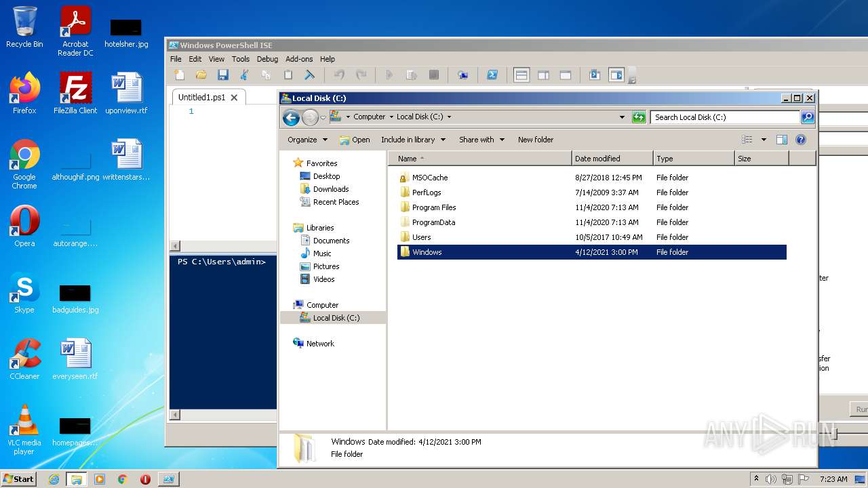The width and height of the screenshot is (868, 488).
Task: Open address bar previous locations dropdown
Action: 622,117
